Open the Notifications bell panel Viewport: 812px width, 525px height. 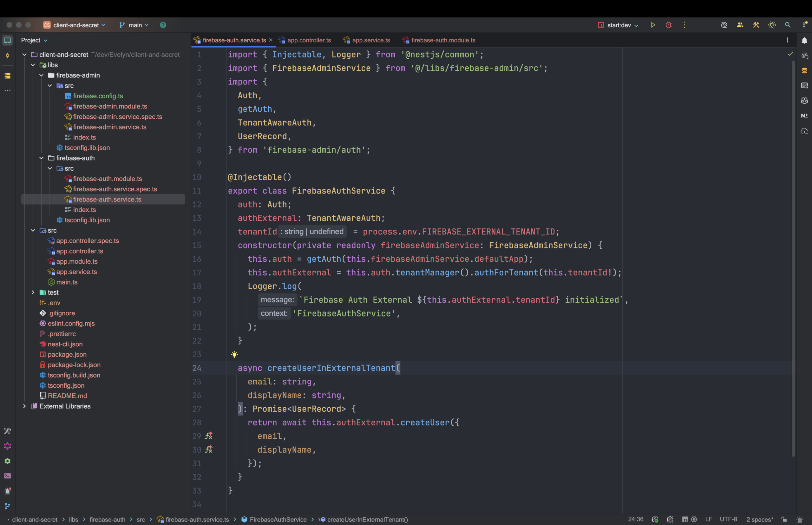coord(804,41)
